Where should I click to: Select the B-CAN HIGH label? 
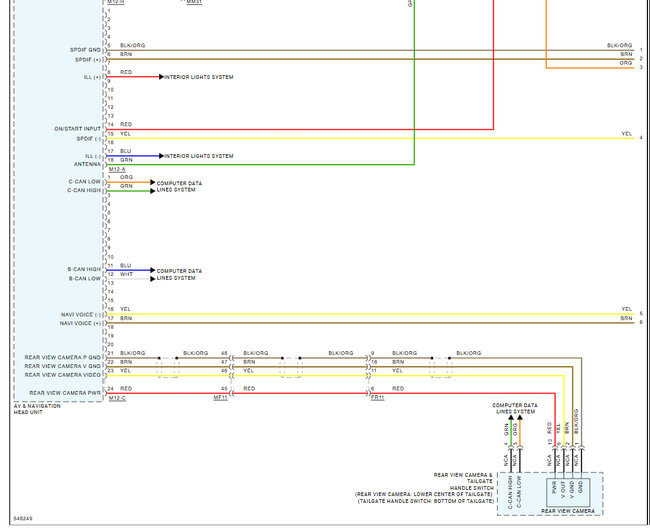coord(84,269)
